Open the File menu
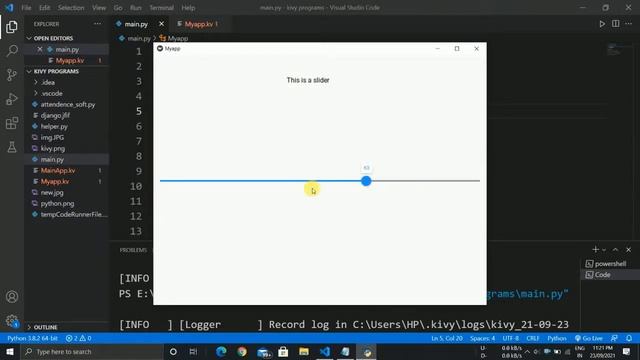The height and width of the screenshot is (360, 640). (26, 8)
